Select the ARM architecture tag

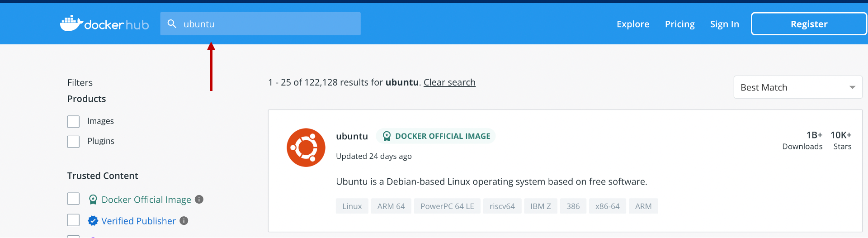(643, 206)
